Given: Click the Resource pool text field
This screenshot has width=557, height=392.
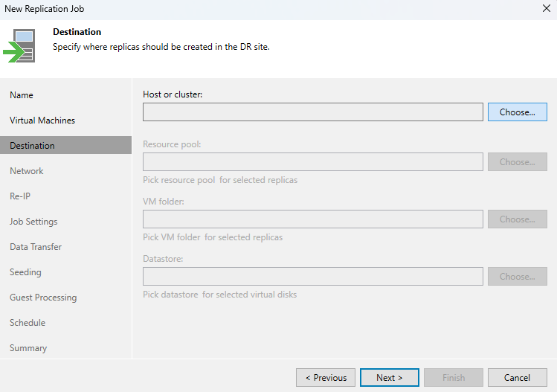Looking at the screenshot, I should click(312, 161).
